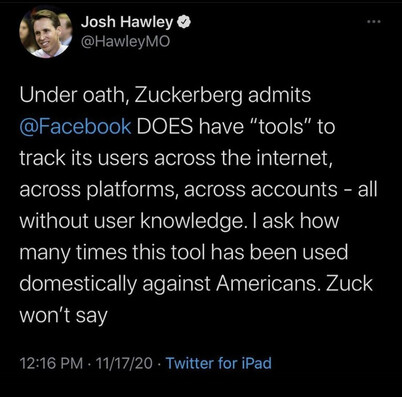Click the words across platforms
The height and width of the screenshot is (397, 402).
pyautogui.click(x=97, y=190)
